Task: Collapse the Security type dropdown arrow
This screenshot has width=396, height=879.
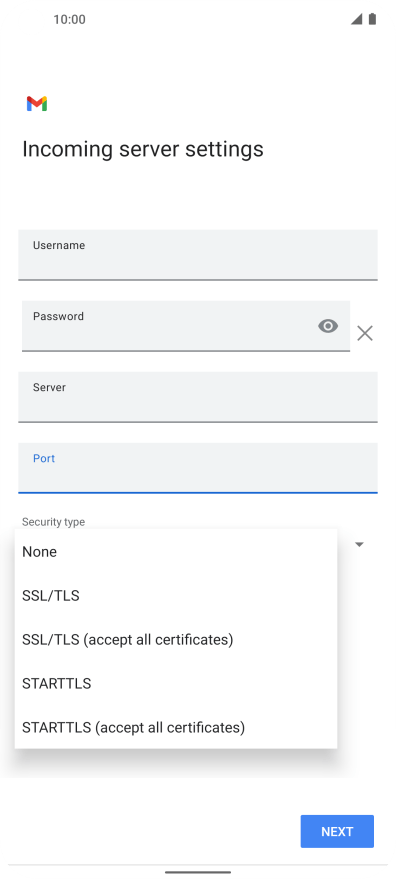Action: [360, 544]
